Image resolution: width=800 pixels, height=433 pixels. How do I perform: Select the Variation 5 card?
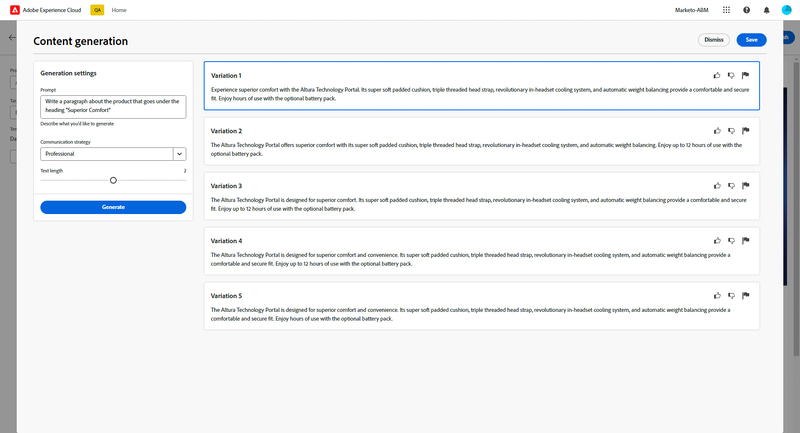(482, 306)
